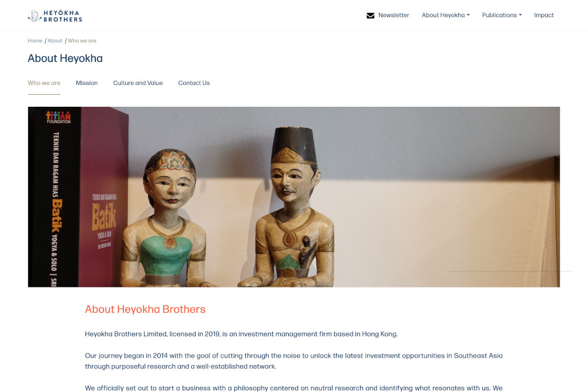588x392 pixels.
Task: Click the Who we are breadcrumb item
Action: coord(82,41)
